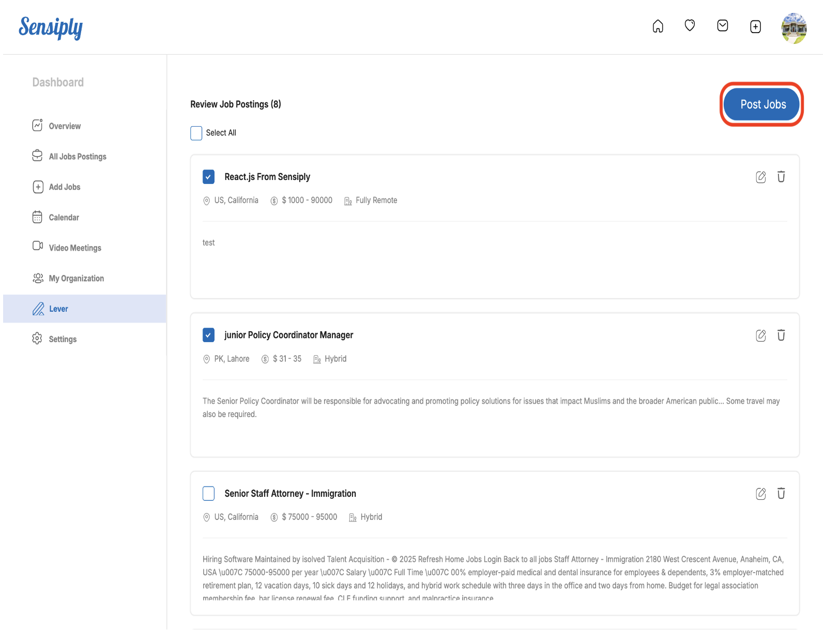Delete the junior Policy Coordinator Manager posting

(x=781, y=335)
